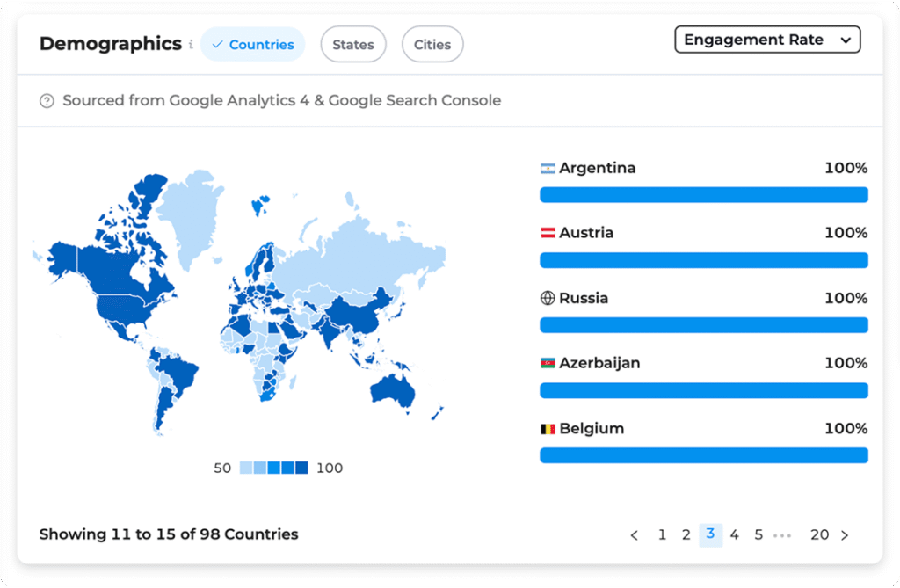Click the Azerbaijan flag icon
Image resolution: width=900 pixels, height=588 pixels.
[x=548, y=363]
